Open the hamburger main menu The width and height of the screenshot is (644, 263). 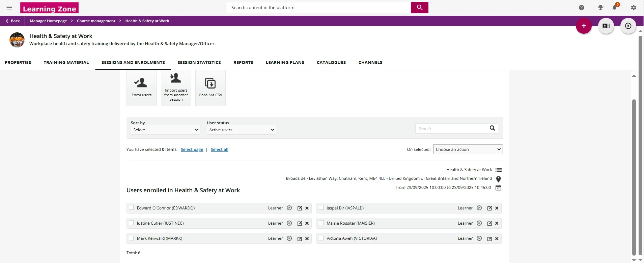9,7
